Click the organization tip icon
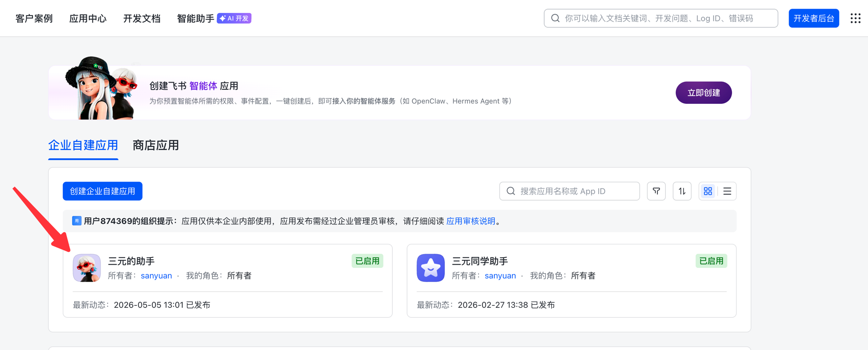 [x=77, y=221]
